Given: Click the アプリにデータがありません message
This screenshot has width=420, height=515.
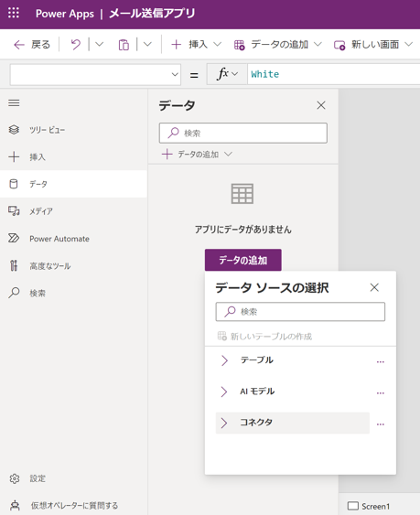Looking at the screenshot, I should (243, 230).
